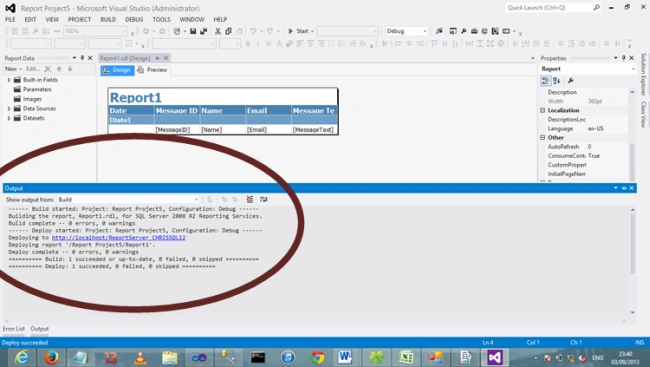Screen dimensions: 650x367
Task: Select the Images folder in Report Data
Action: coord(28,99)
